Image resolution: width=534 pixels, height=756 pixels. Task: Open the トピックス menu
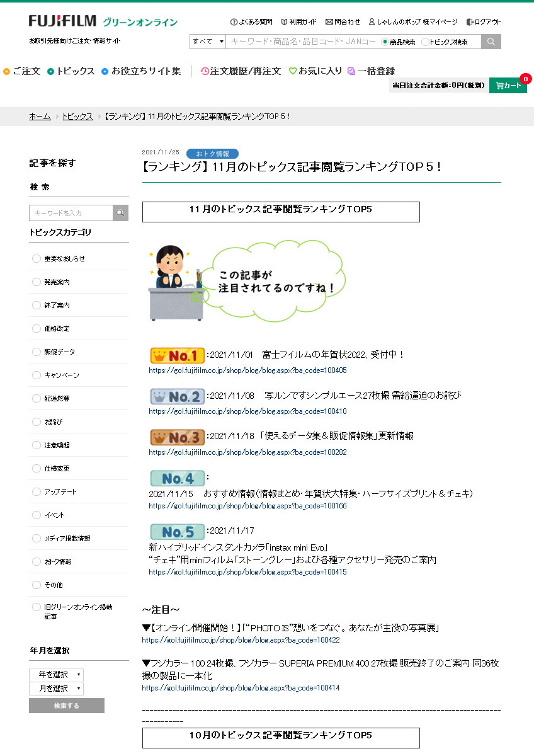click(x=76, y=71)
